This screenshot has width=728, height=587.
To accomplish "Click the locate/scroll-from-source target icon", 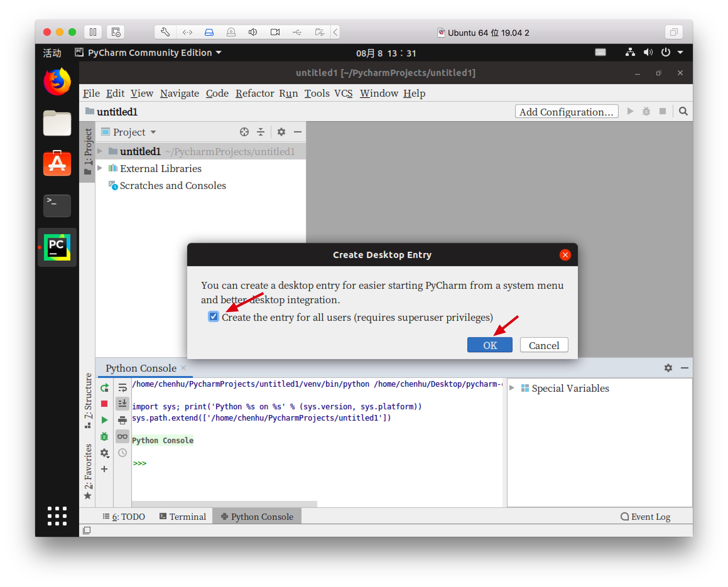I will click(244, 132).
